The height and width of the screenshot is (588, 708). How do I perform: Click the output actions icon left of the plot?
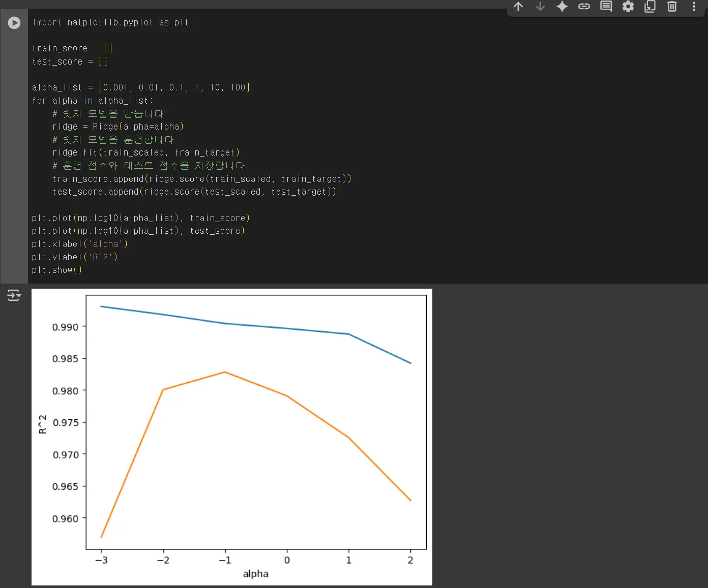(x=14, y=295)
